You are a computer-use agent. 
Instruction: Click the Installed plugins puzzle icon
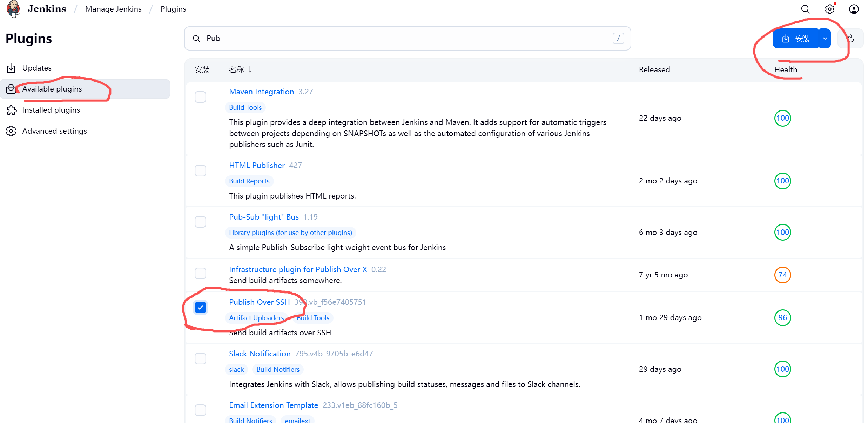(11, 110)
